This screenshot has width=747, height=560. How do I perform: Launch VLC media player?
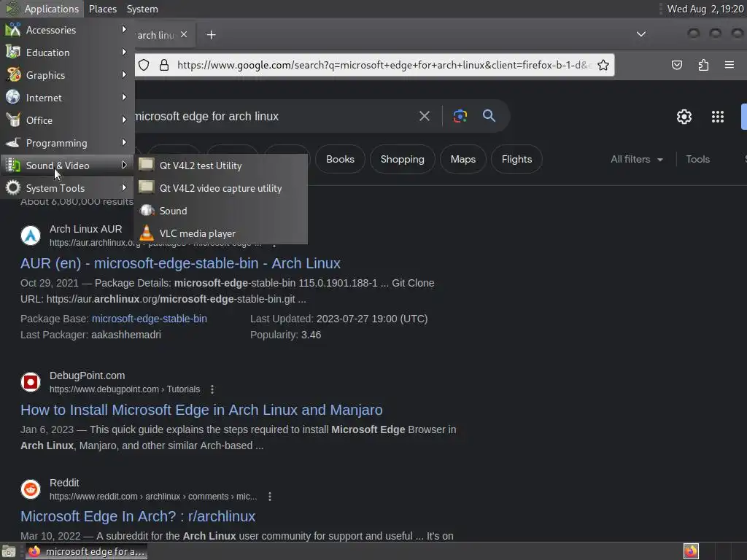pyautogui.click(x=221, y=233)
